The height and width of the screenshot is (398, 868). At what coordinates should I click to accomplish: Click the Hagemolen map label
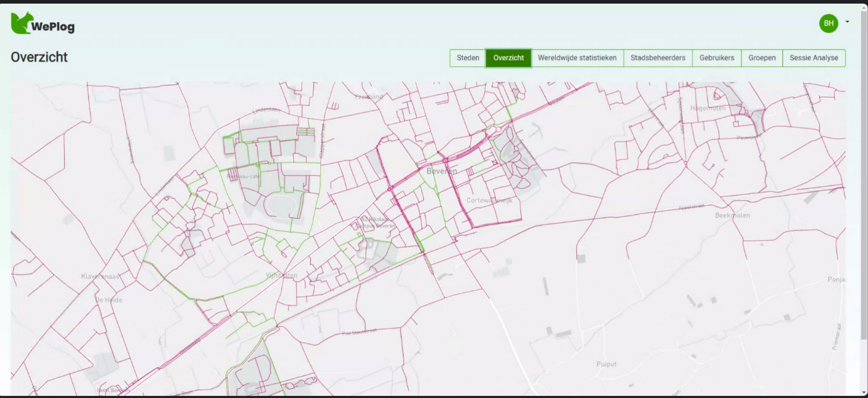point(708,108)
